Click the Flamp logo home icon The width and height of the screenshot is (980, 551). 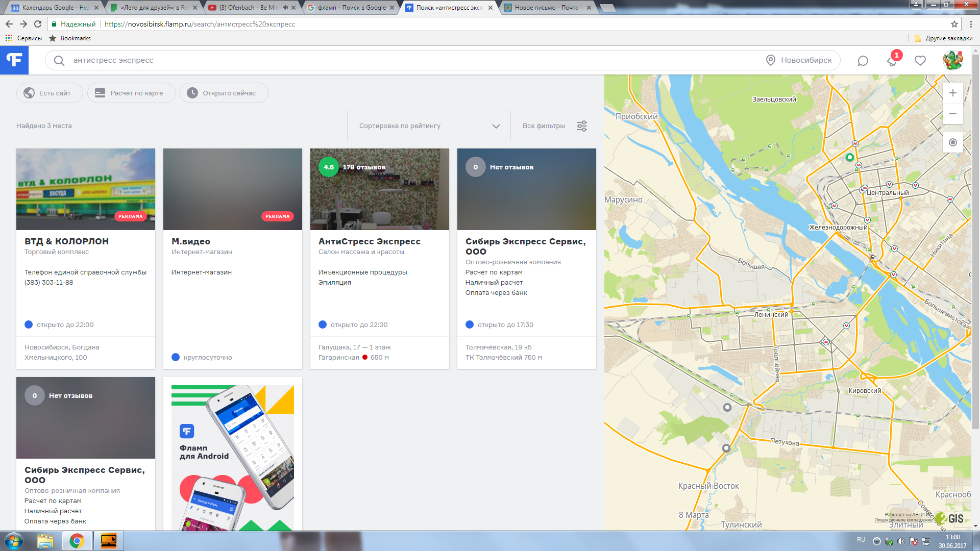coord(14,60)
